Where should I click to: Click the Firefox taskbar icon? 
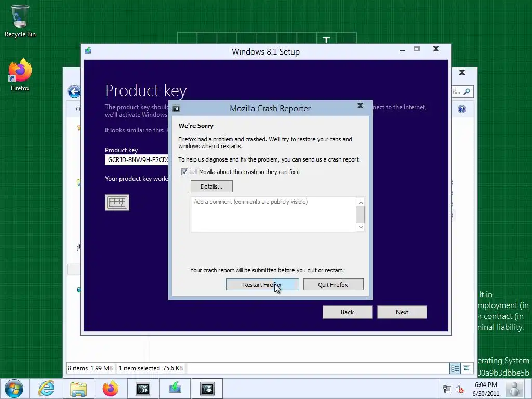[x=111, y=389]
